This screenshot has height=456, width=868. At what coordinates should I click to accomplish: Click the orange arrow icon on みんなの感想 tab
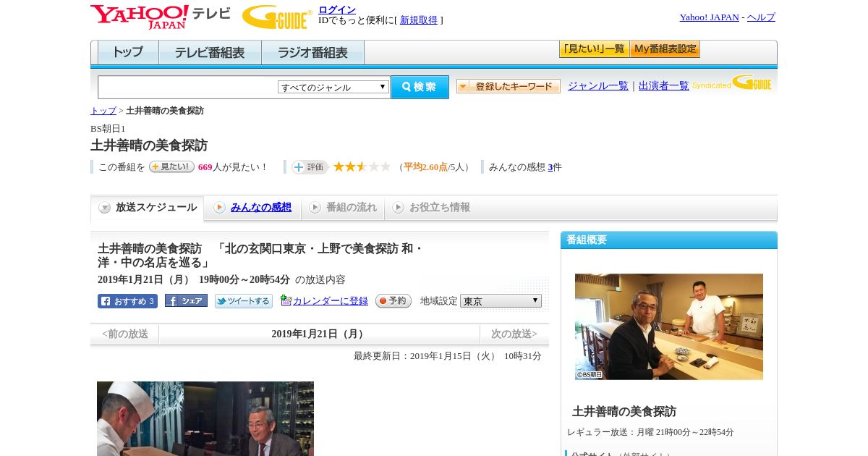(219, 208)
